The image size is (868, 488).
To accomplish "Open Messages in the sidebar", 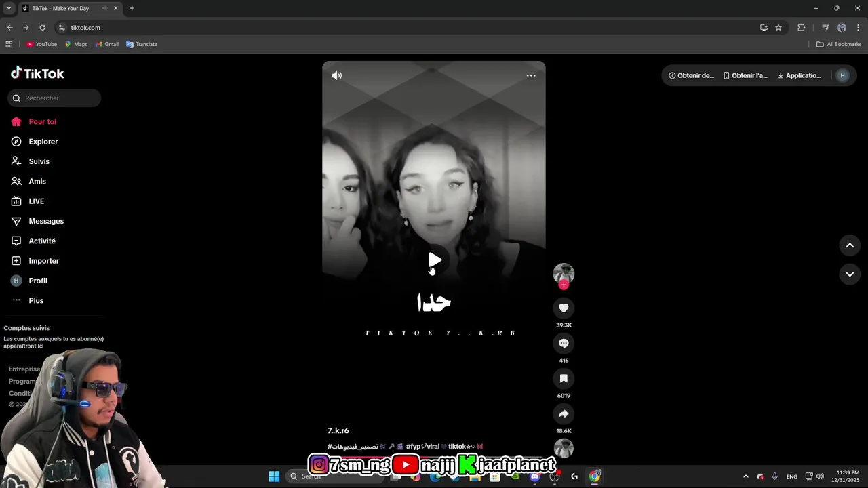I will [x=37, y=221].
